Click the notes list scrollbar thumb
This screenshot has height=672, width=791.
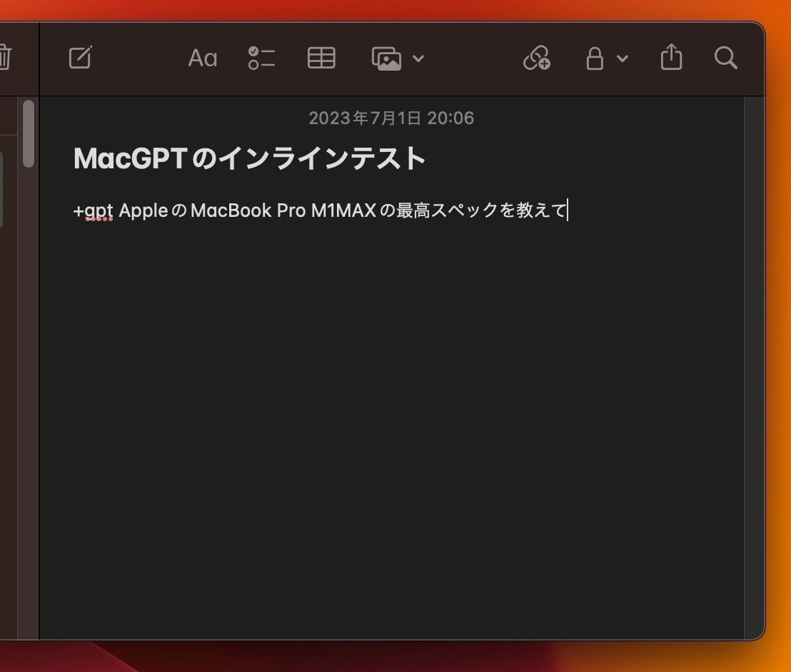pyautogui.click(x=29, y=133)
